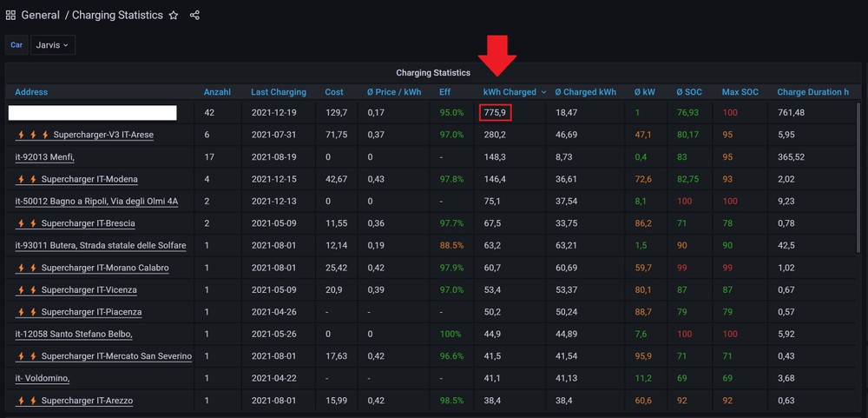868x418 pixels.
Task: Sort by Ø Price / kWh header
Action: 393,92
